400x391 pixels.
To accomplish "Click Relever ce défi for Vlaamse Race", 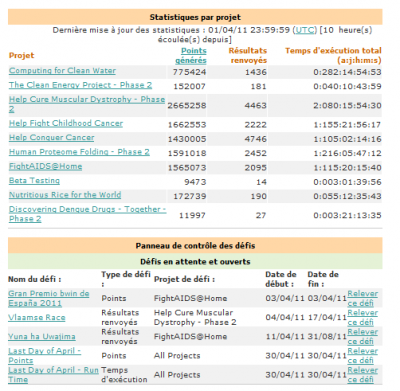I will tap(363, 318).
